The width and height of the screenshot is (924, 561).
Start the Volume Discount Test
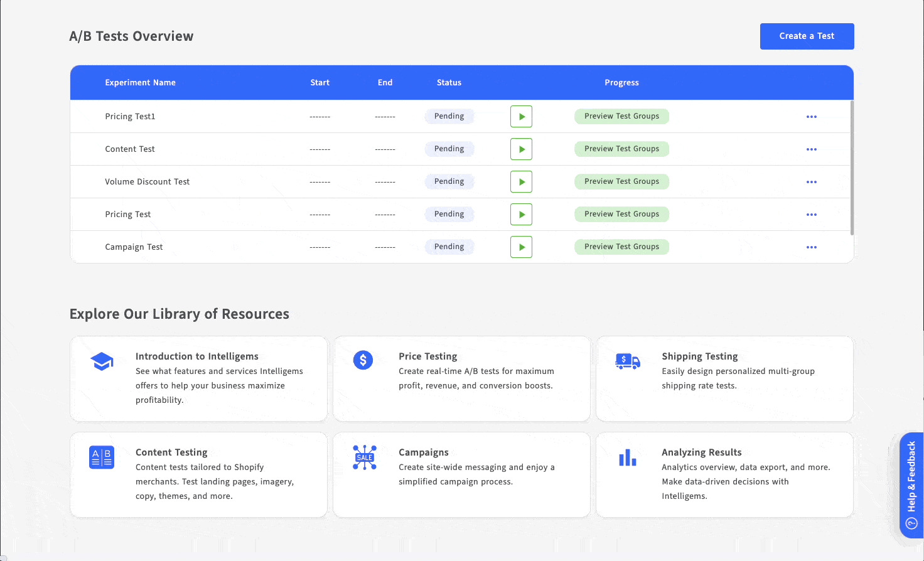pyautogui.click(x=521, y=181)
